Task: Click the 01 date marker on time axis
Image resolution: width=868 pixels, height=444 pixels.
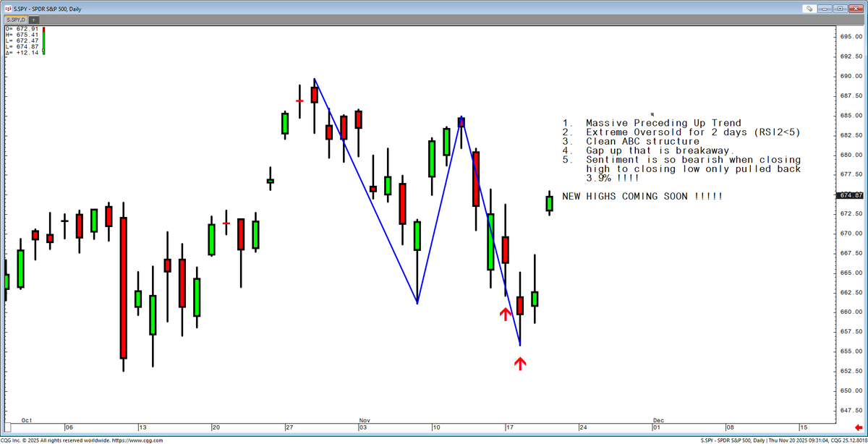Action: pos(657,427)
